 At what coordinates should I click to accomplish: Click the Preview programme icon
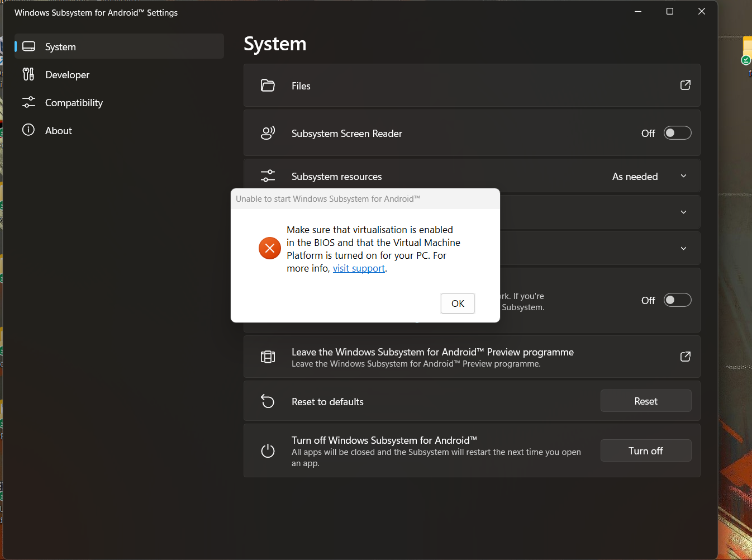(268, 357)
